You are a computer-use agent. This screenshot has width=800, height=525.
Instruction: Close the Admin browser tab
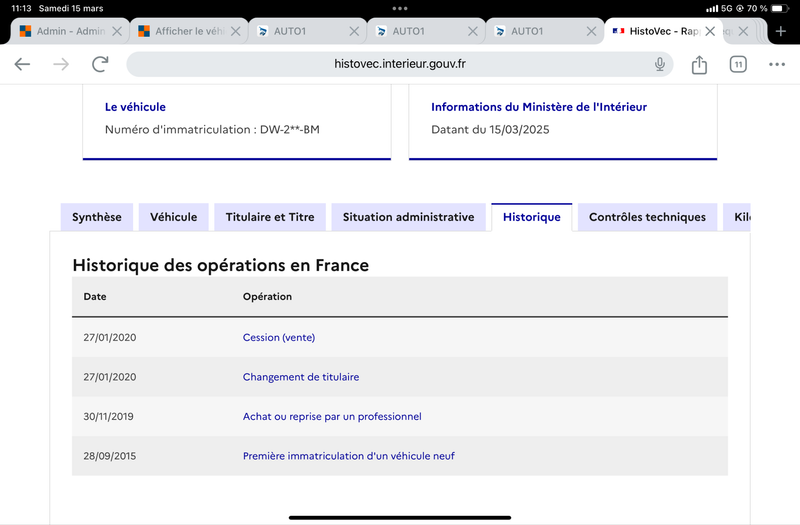click(117, 31)
